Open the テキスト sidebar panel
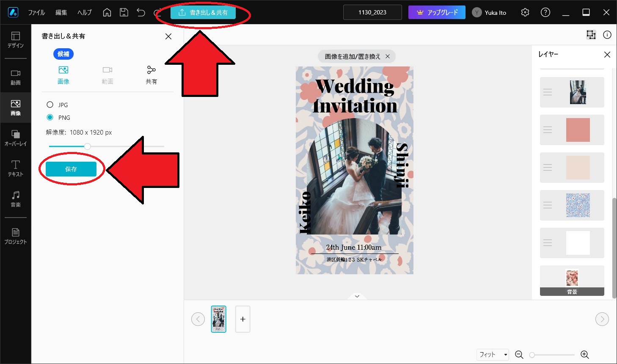Image resolution: width=617 pixels, height=364 pixels. pyautogui.click(x=15, y=168)
